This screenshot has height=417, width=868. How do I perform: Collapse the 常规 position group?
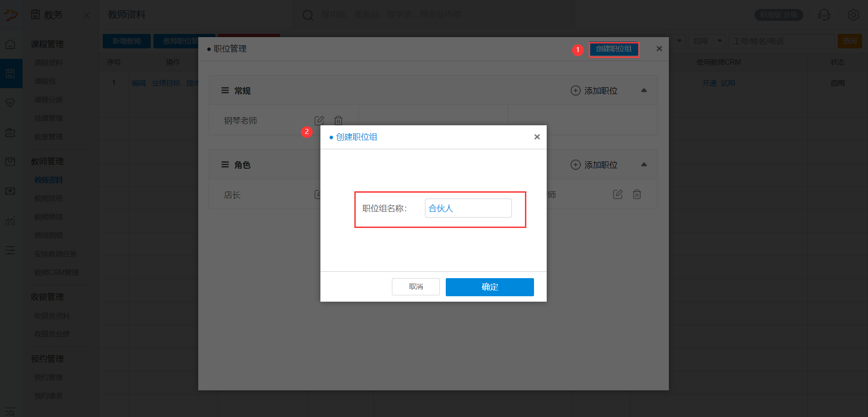coord(644,90)
